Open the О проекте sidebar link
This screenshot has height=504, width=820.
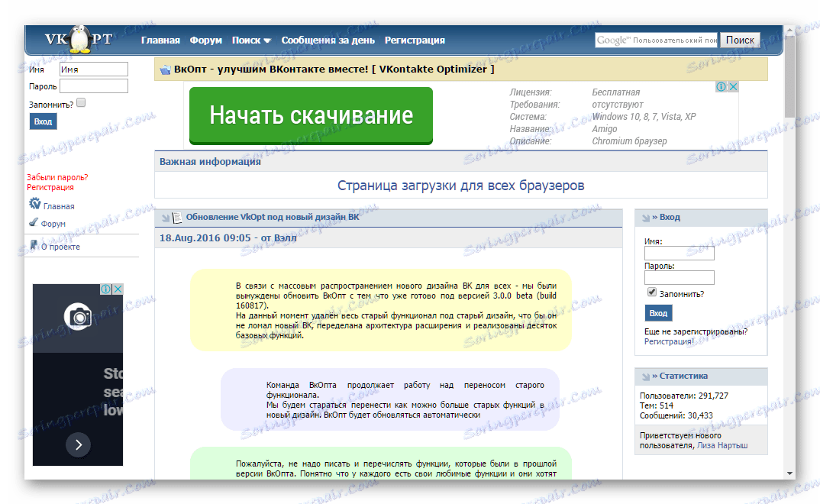60,247
